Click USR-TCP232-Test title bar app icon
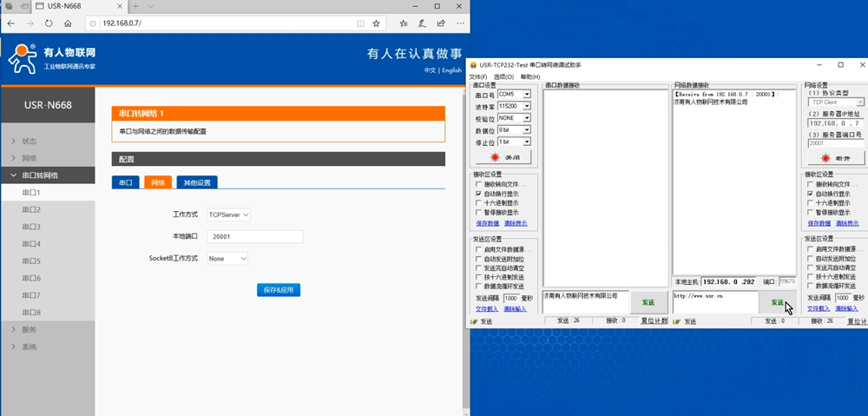The image size is (868, 416). pos(473,65)
